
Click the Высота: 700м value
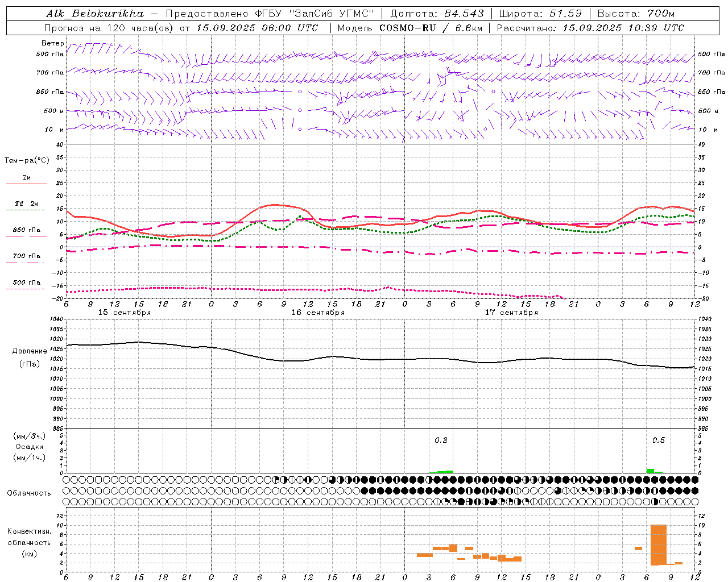[x=636, y=14]
